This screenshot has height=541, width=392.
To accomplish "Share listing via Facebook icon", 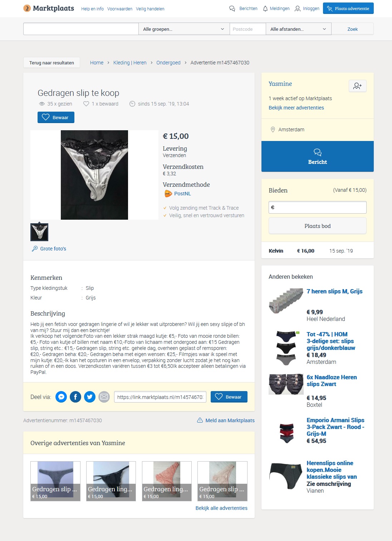I will click(x=75, y=397).
